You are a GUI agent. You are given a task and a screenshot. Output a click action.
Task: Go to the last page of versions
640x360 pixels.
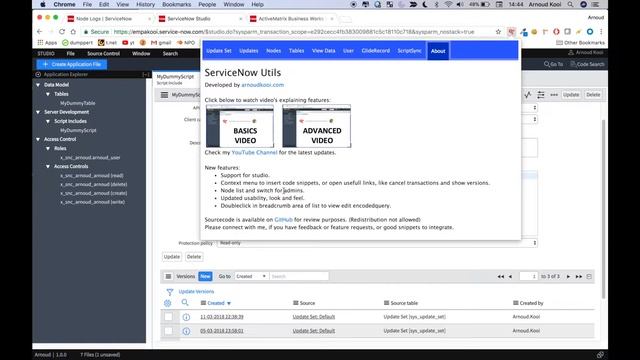click(579, 277)
